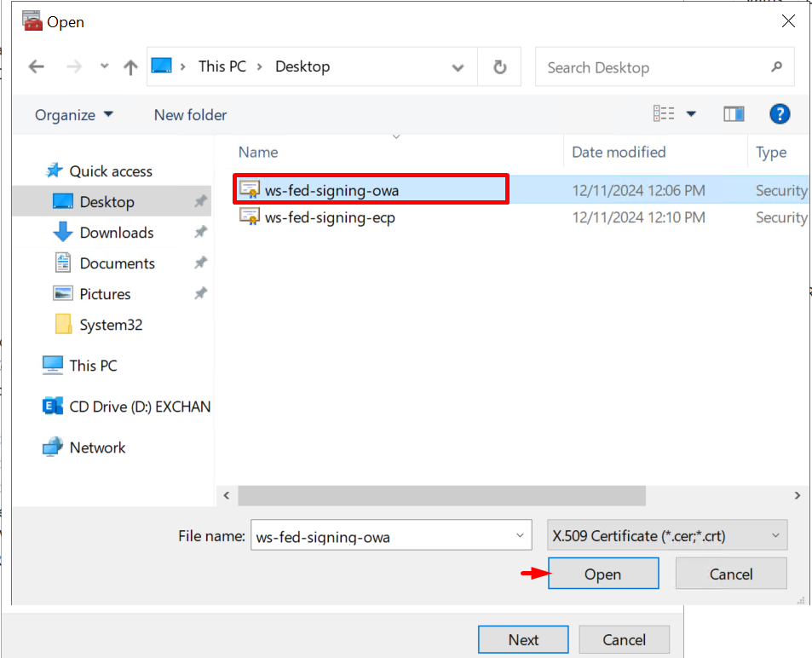Expand the File name history dropdown
This screenshot has height=658, width=812.
[520, 535]
